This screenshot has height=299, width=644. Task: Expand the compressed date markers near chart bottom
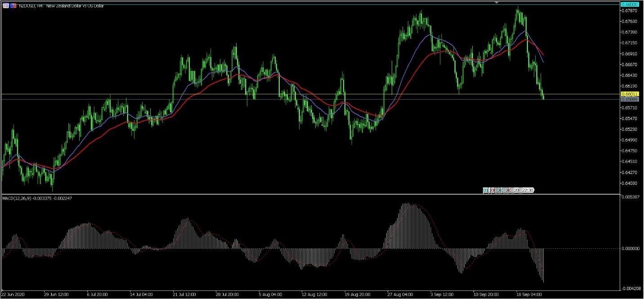click(x=508, y=190)
